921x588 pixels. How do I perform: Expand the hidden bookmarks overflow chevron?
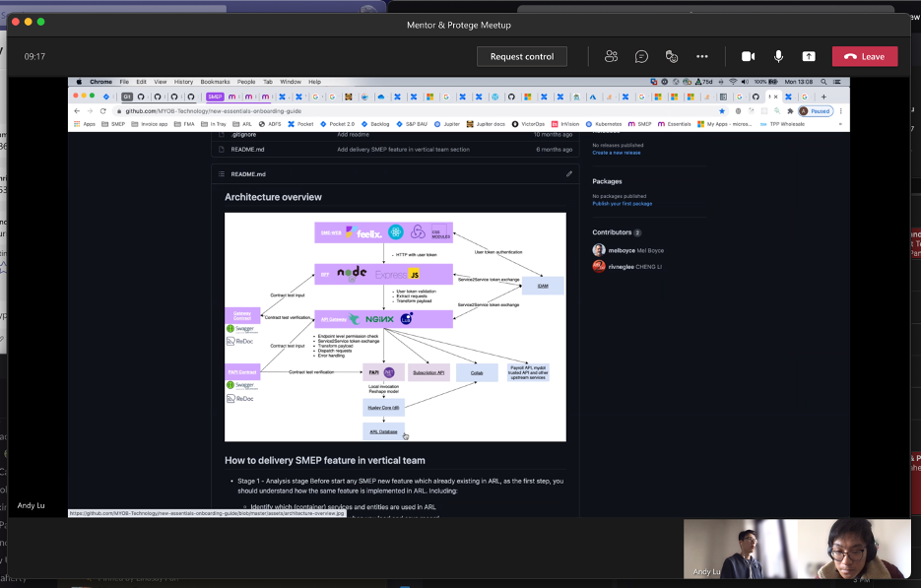[x=841, y=124]
